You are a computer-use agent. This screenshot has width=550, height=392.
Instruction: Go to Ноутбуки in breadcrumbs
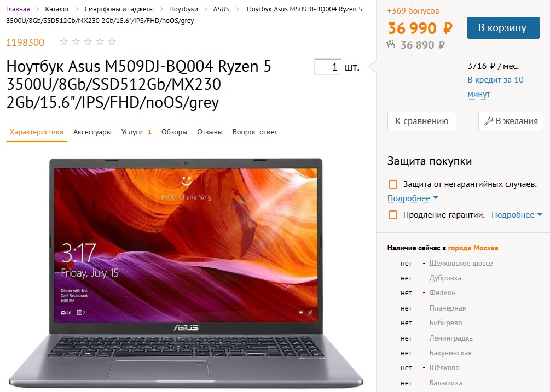183,9
